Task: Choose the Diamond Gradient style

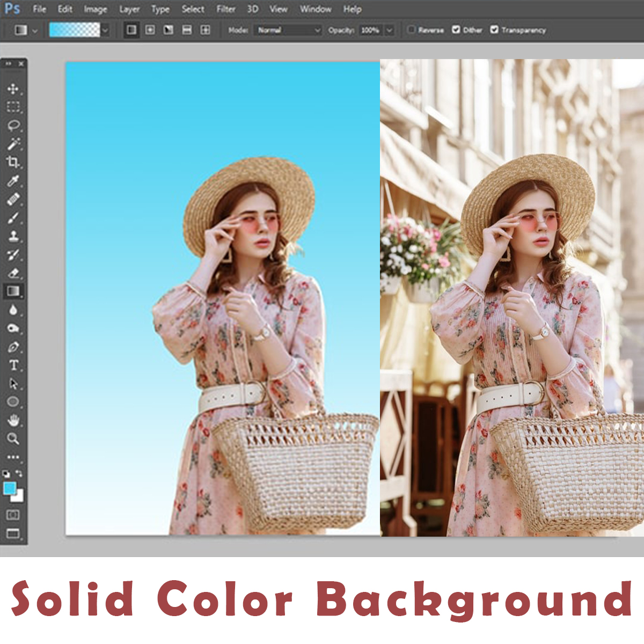Action: click(205, 30)
